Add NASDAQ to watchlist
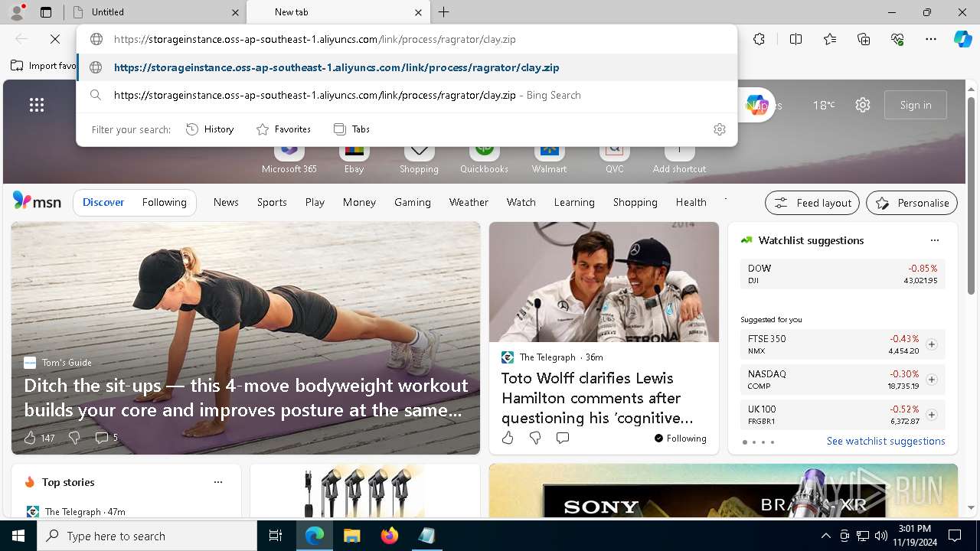Screen dimensions: 980x551 click(931, 380)
